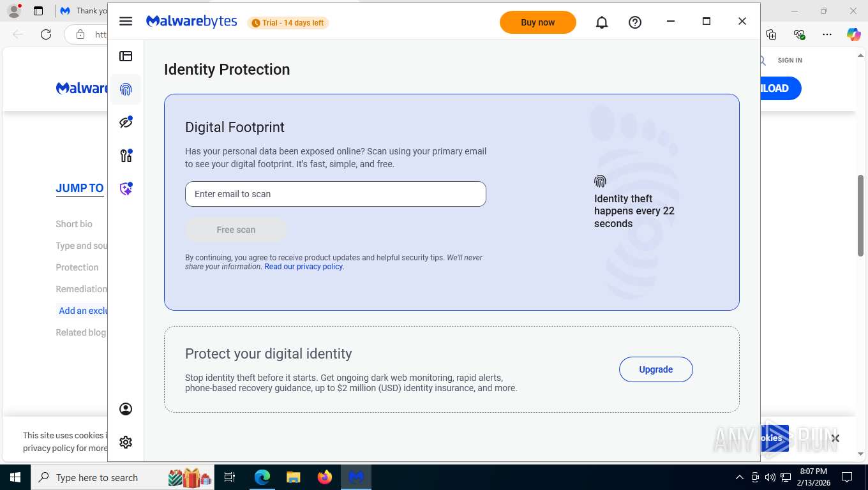Open the Edge profile avatar icon
The image size is (868, 490).
(x=14, y=11)
